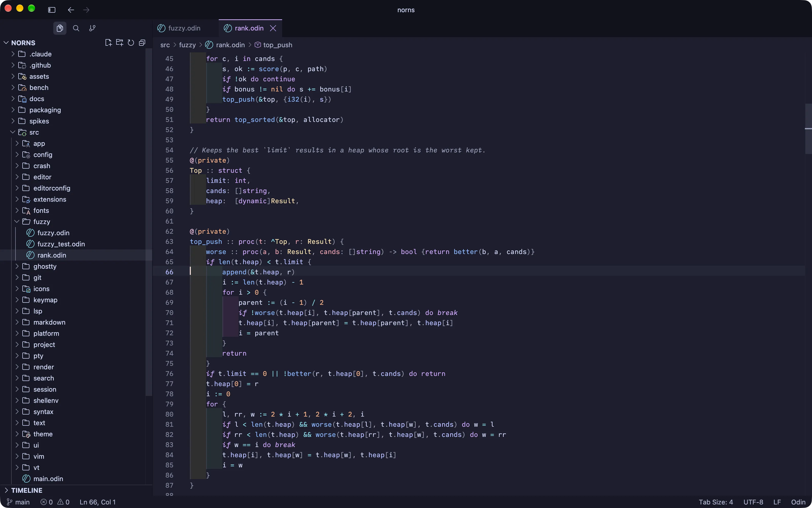Click the fuzzy breadcrumb segment
Viewport: 812px width, 508px height.
[x=187, y=45]
